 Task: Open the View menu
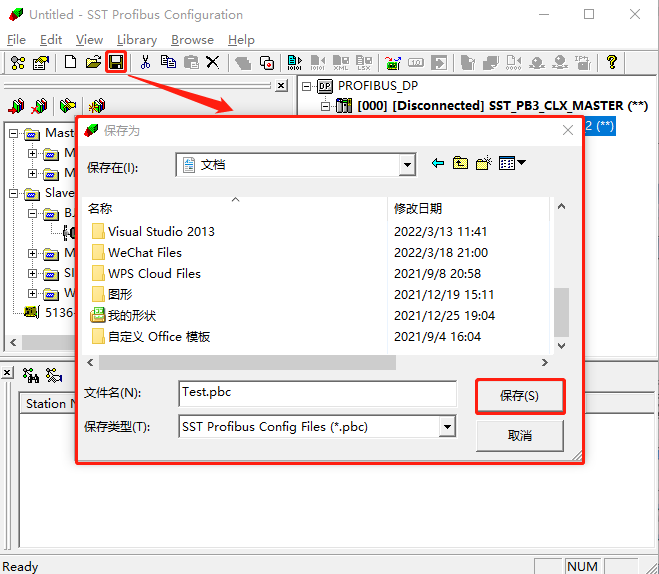[89, 40]
